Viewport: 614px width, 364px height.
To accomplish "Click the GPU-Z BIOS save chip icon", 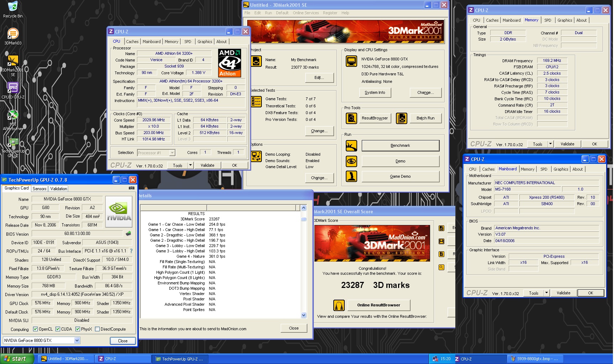I will 128,234.
